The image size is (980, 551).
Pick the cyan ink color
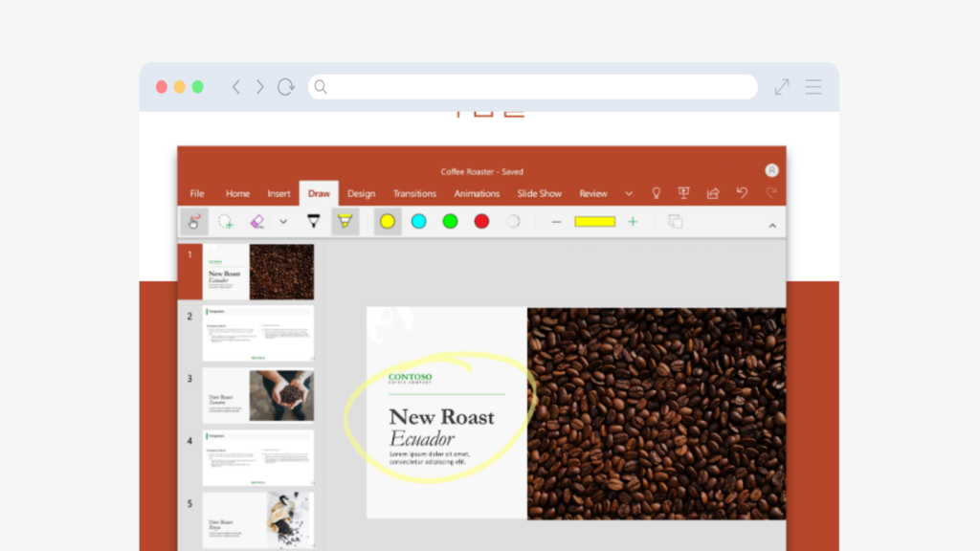pyautogui.click(x=419, y=221)
